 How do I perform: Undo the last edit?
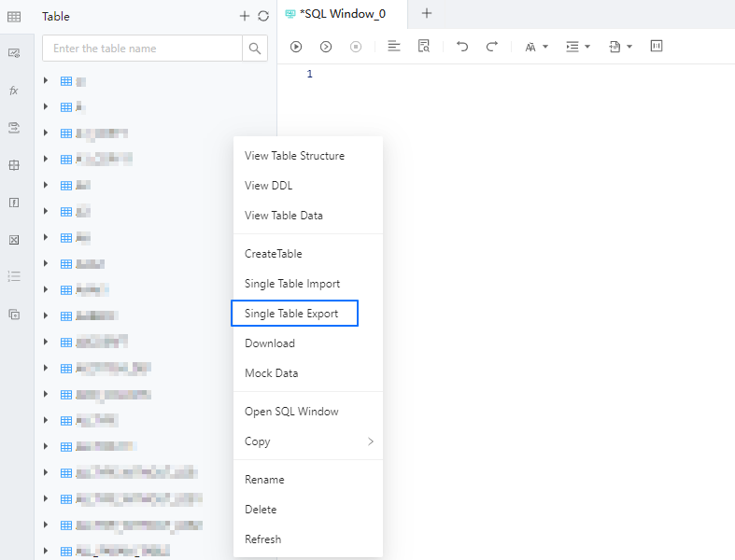point(462,47)
